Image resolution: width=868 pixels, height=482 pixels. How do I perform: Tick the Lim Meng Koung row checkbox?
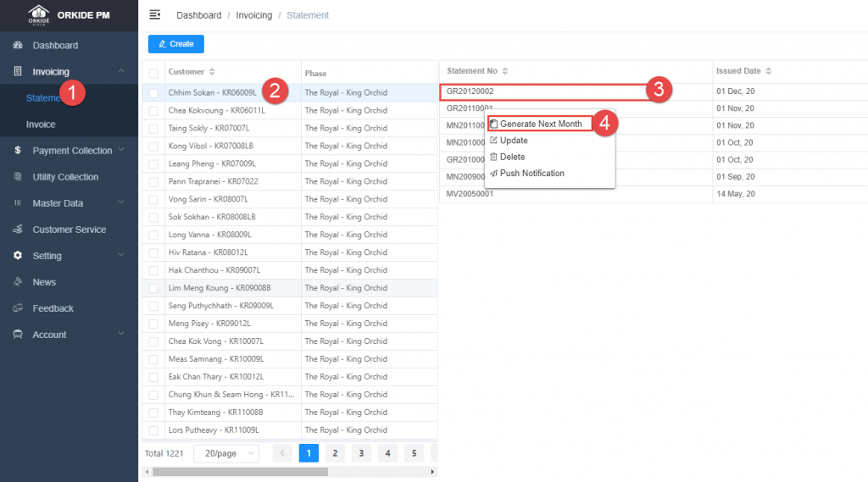[153, 288]
